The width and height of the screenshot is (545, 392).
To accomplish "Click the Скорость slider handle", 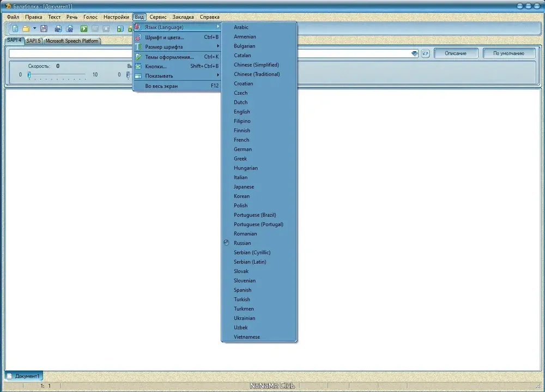I will coord(29,75).
